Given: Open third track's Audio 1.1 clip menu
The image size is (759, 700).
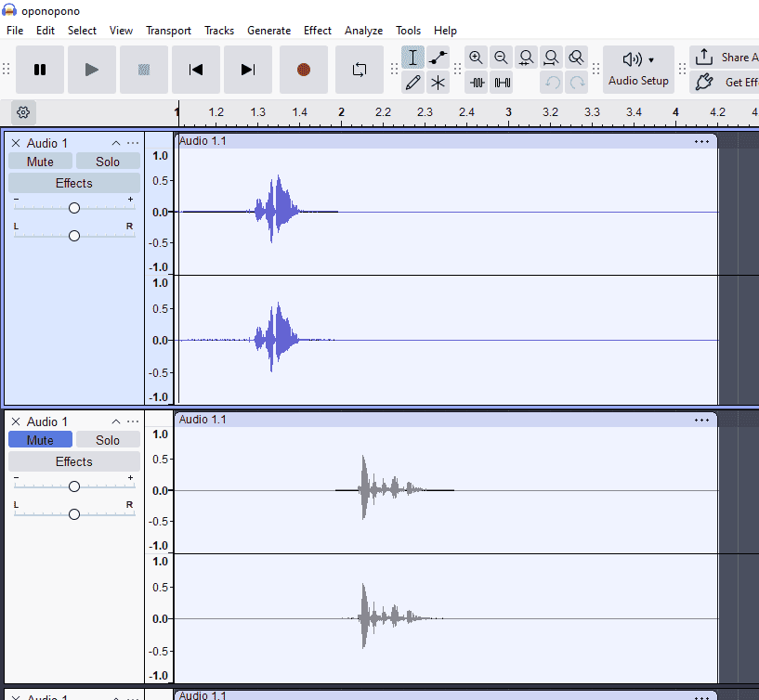Looking at the screenshot, I should tap(701, 697).
